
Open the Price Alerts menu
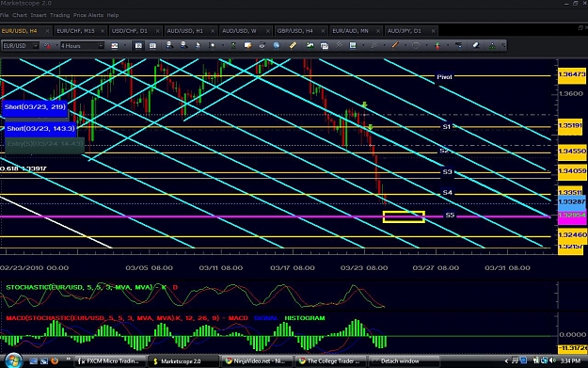pyautogui.click(x=88, y=15)
